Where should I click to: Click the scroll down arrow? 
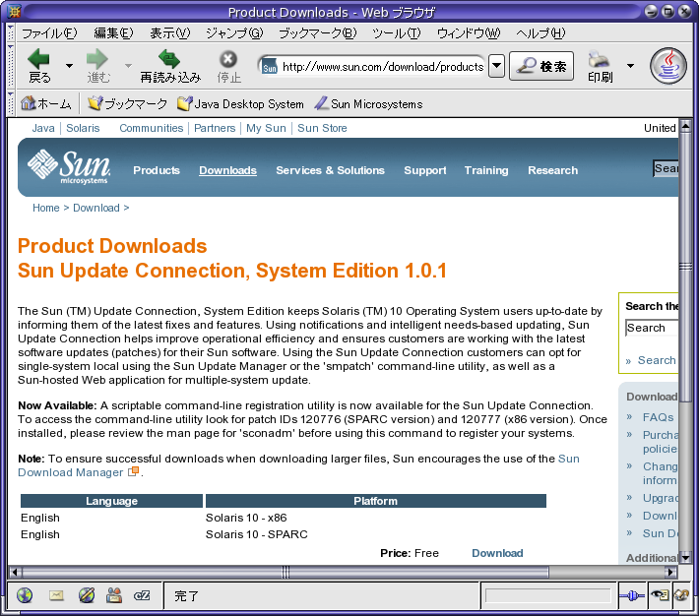tap(685, 558)
